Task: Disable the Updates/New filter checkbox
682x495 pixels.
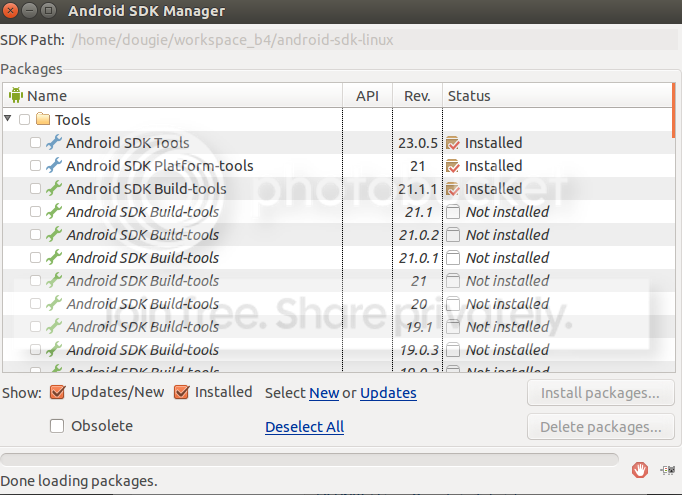Action: 57,392
